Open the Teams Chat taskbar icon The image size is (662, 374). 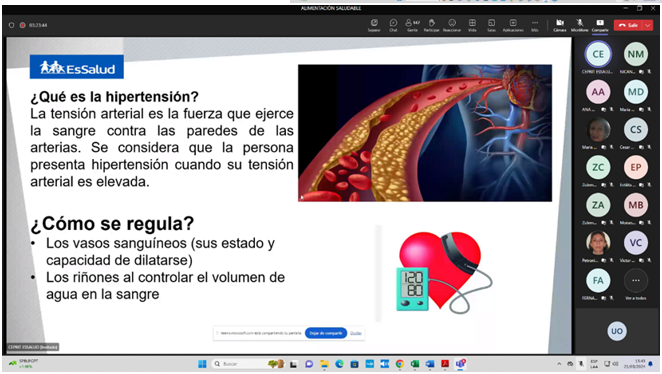tap(309, 364)
